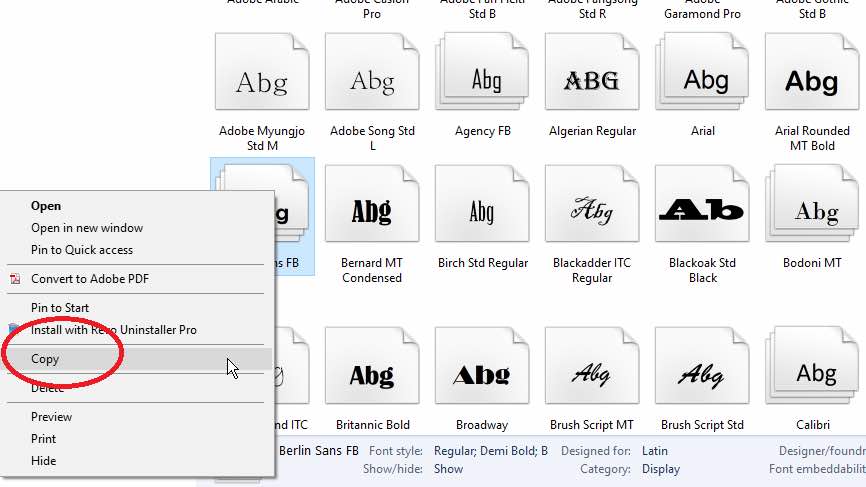Click the Display category value
Viewport: 866px width, 487px height.
coord(661,469)
